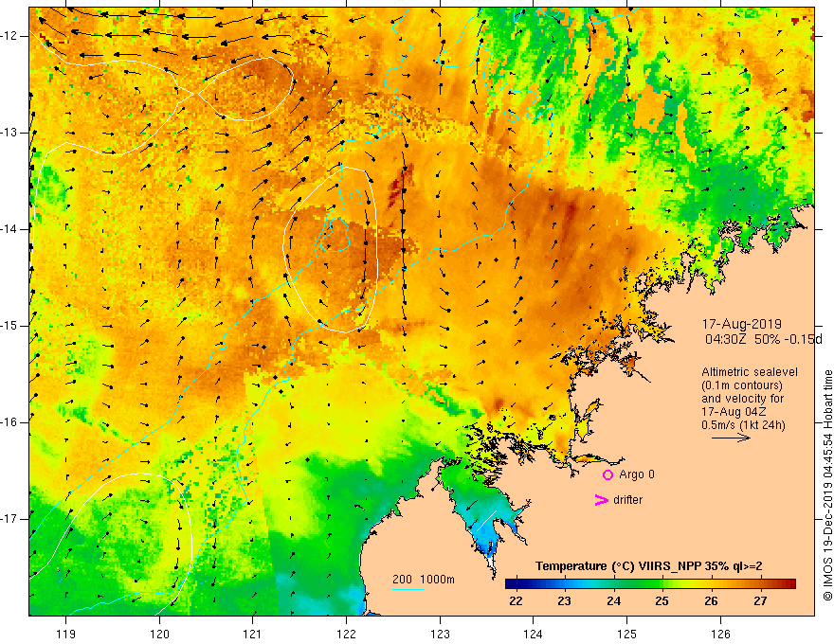Click the latitude '-14' axis label
This screenshot has height=644, width=834.
pos(10,229)
